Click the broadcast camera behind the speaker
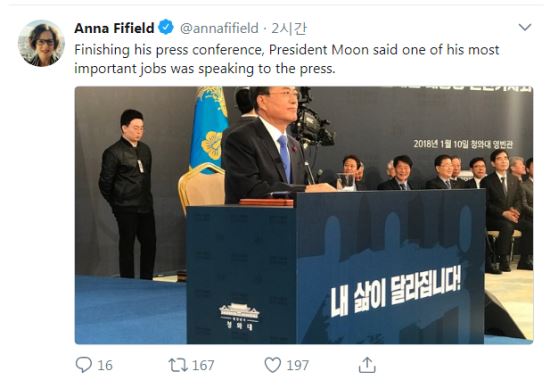550x387 pixels. 311,119
